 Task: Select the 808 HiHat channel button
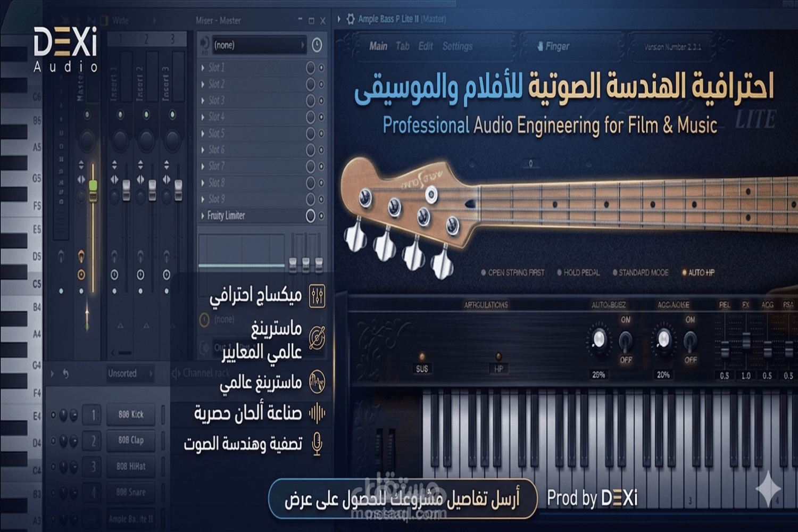click(x=131, y=467)
